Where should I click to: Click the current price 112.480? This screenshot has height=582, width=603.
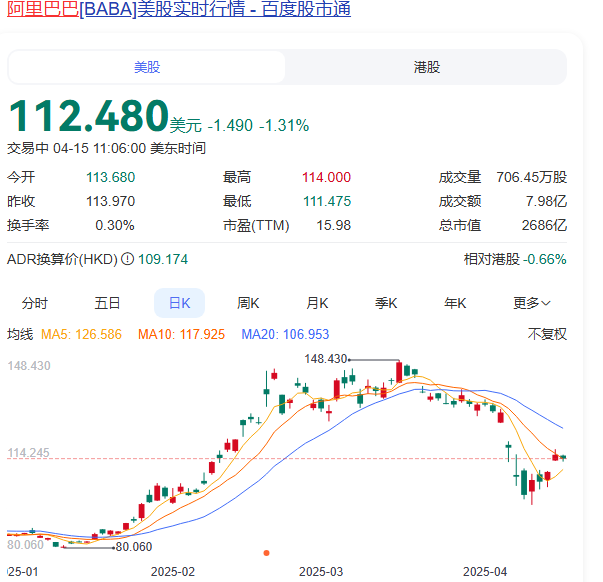[88, 115]
